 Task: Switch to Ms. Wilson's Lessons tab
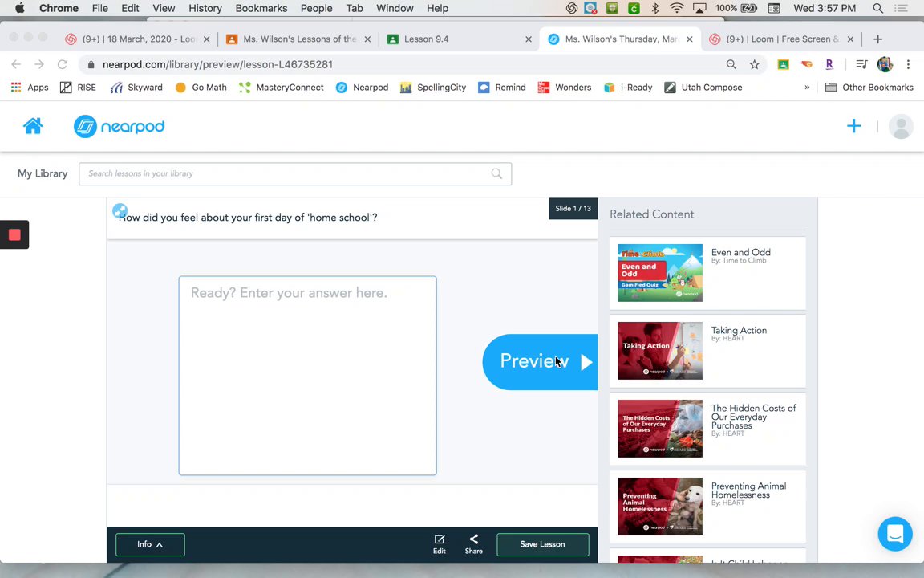(x=298, y=39)
